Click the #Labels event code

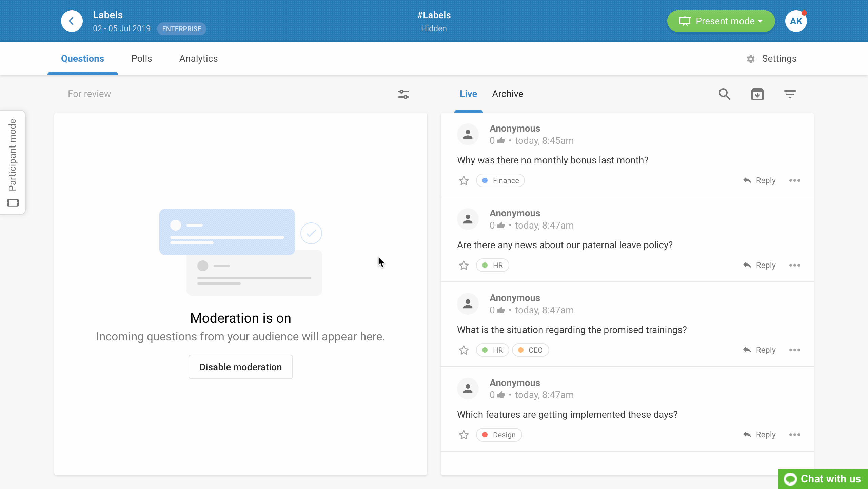coord(434,15)
